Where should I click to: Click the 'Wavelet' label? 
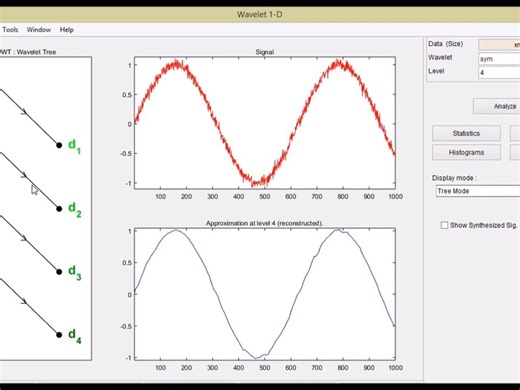[x=440, y=57]
